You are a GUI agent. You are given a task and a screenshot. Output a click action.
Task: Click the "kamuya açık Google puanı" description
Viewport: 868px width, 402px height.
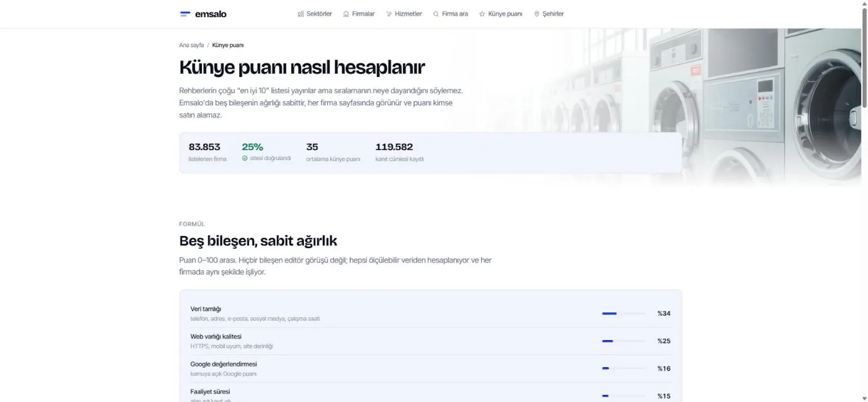click(x=224, y=374)
